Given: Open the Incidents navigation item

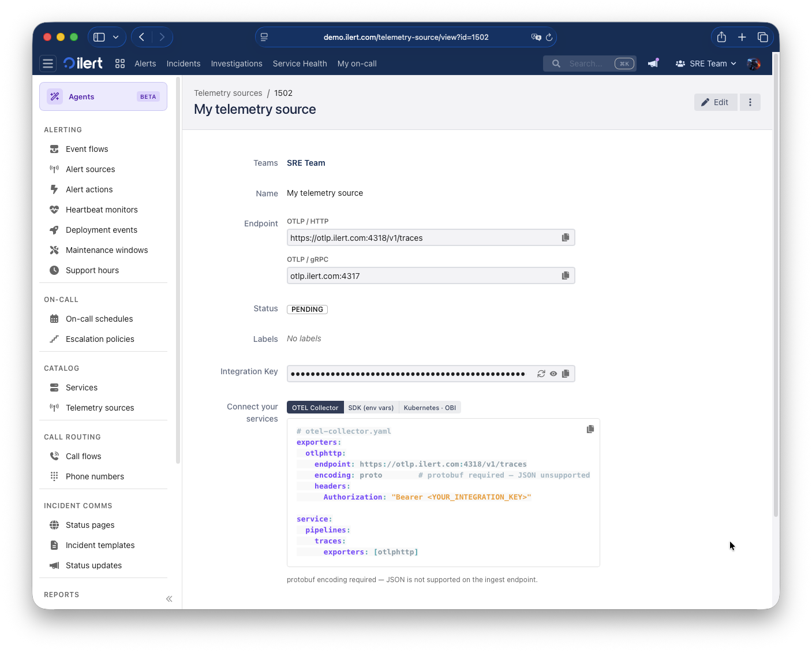Looking at the screenshot, I should 184,64.
